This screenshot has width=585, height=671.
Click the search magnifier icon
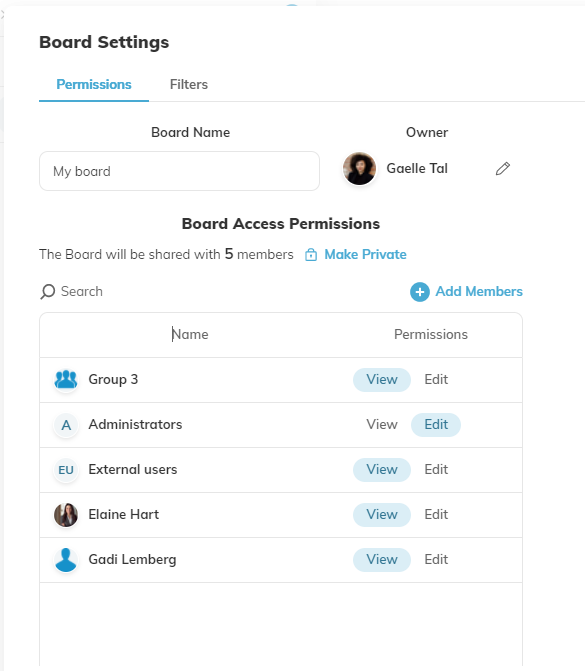click(48, 292)
